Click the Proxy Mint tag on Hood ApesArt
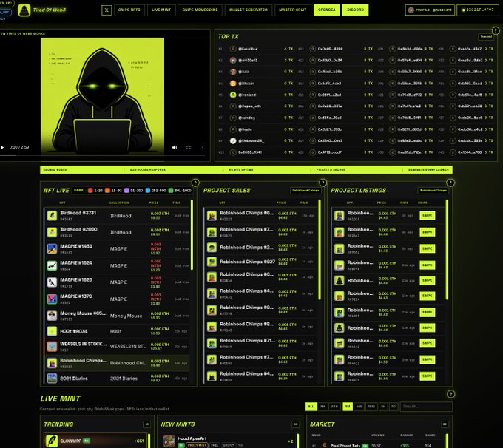This screenshot has height=448, width=503. click(197, 445)
